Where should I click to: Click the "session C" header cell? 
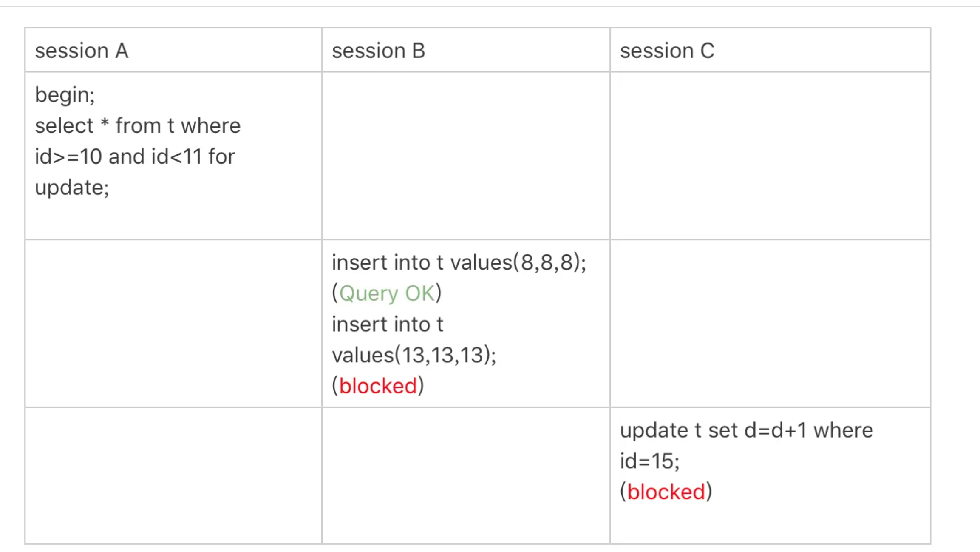667,51
